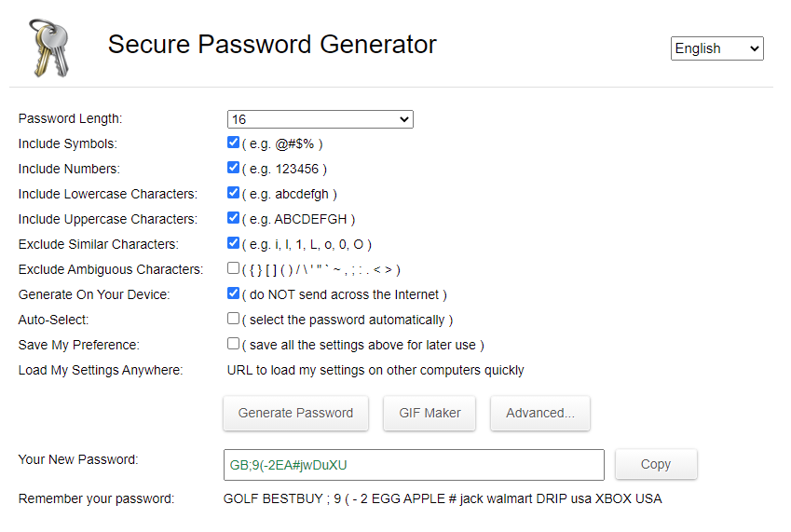Toggle Include Lowercase Characters checkbox
Viewport: 791px width, 532px height.
[233, 193]
